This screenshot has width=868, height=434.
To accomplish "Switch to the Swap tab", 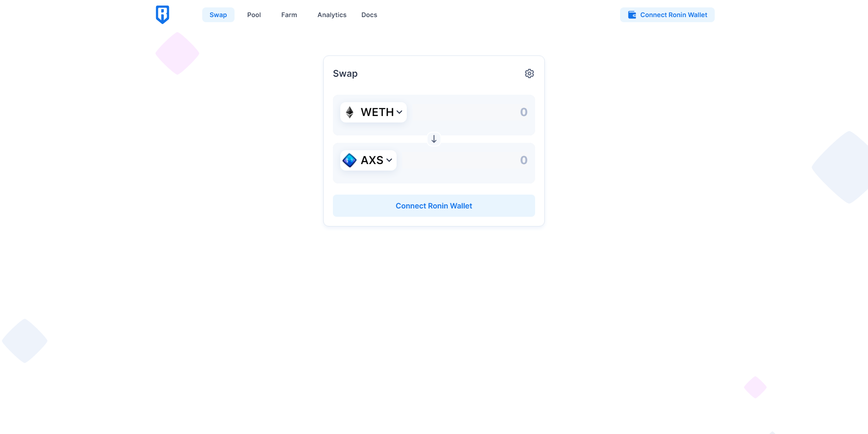I will click(x=218, y=15).
